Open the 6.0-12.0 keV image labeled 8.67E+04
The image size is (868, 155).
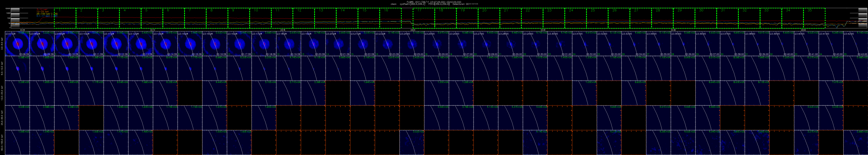(165, 68)
